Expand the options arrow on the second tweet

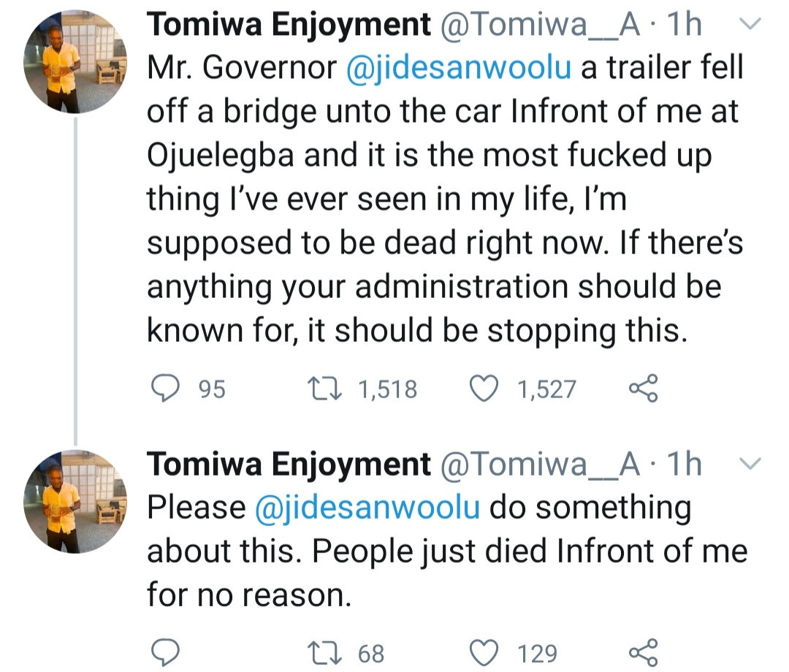[x=751, y=462]
